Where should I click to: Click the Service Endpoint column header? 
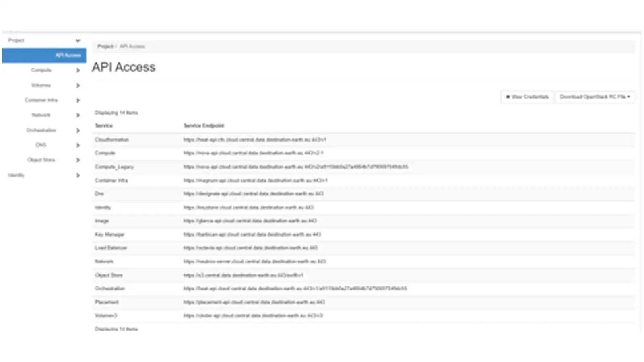(204, 125)
